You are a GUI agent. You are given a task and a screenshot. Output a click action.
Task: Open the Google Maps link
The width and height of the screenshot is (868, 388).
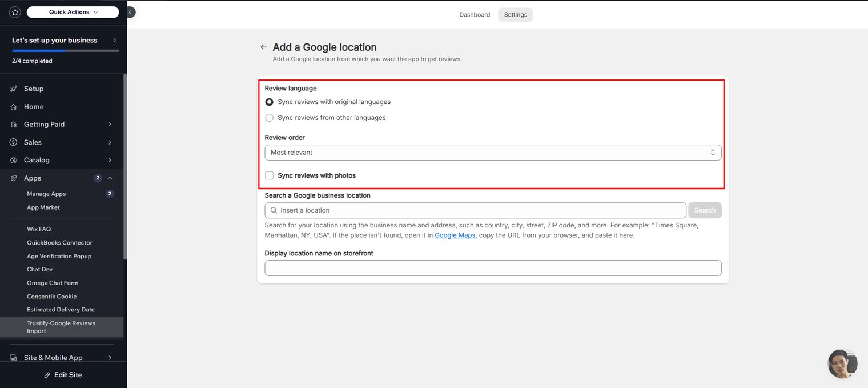click(455, 235)
